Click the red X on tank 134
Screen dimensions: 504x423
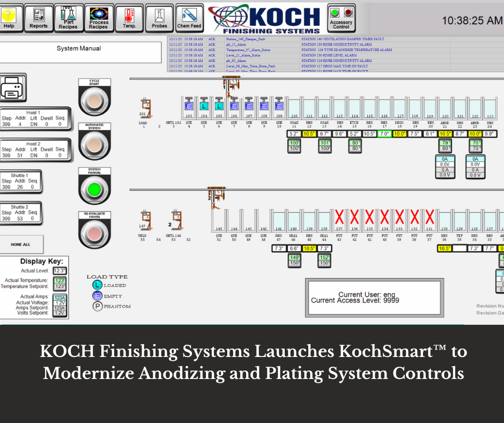tap(384, 217)
